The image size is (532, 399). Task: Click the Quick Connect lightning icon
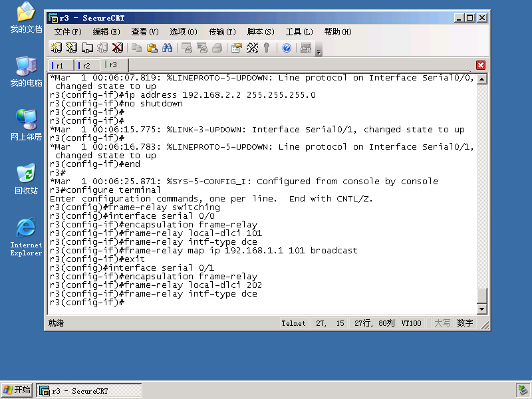click(x=72, y=48)
